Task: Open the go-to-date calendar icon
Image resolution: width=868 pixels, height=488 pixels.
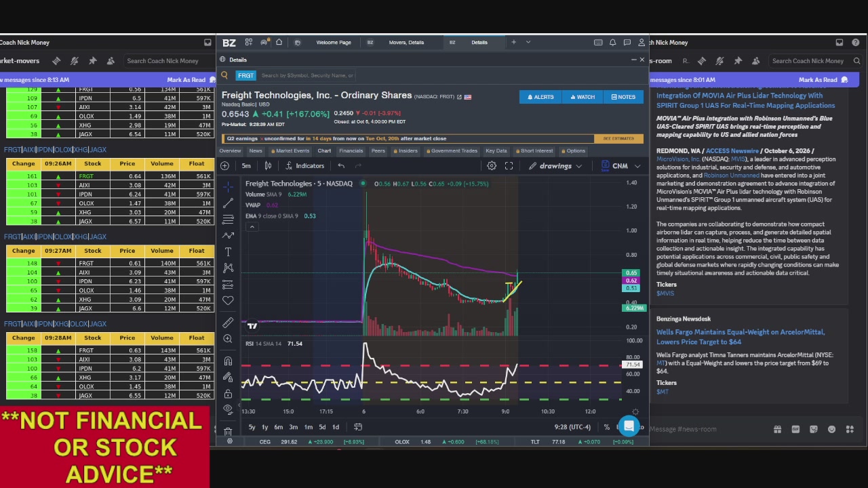Action: tap(358, 427)
